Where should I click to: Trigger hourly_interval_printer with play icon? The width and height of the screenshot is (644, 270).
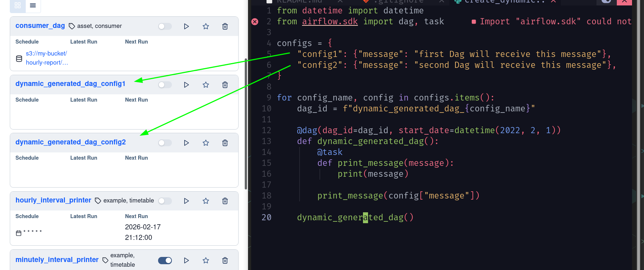click(186, 201)
